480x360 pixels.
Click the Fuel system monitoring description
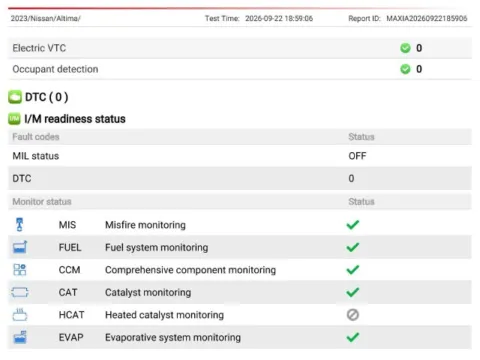(x=157, y=248)
